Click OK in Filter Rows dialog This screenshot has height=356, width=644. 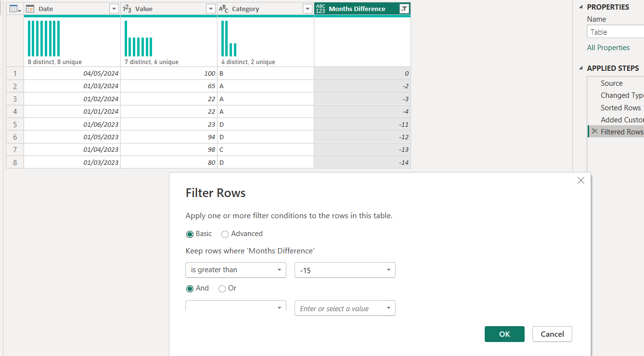[x=504, y=334]
